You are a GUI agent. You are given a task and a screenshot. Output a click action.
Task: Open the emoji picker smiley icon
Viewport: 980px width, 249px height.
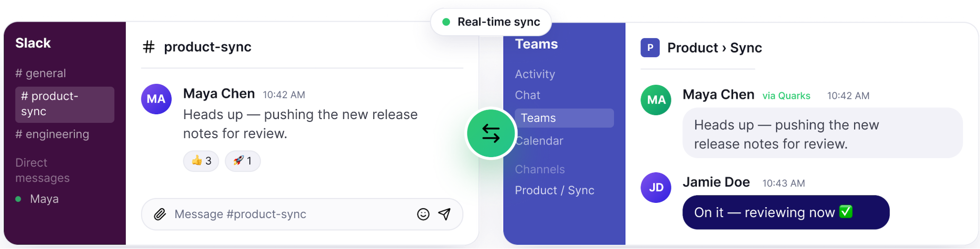423,214
